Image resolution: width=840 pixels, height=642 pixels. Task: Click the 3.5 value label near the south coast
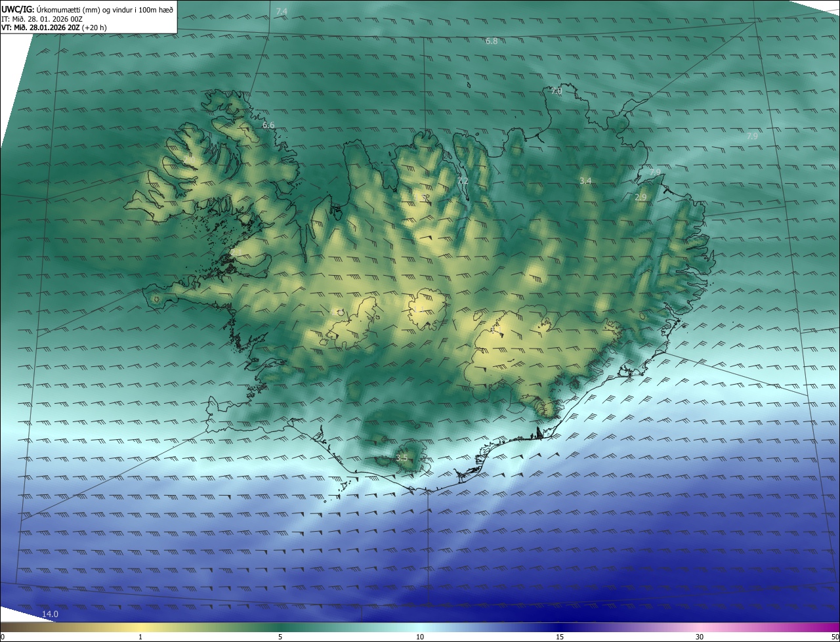(x=402, y=458)
